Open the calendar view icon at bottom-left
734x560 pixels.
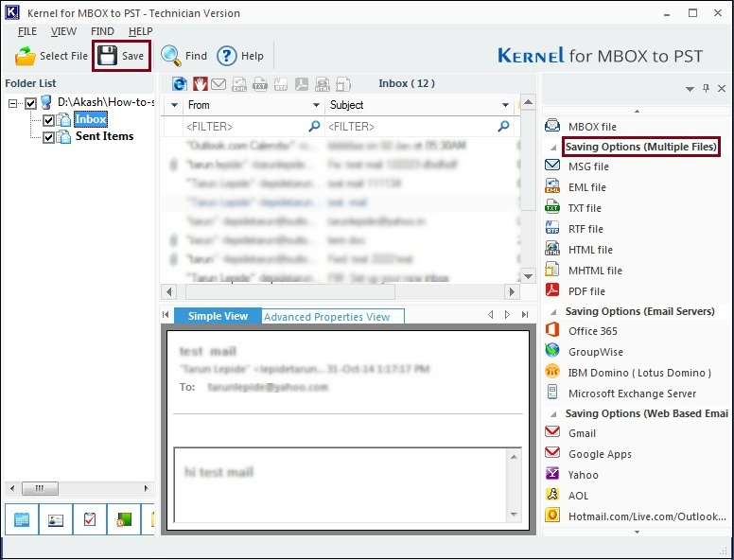(x=22, y=519)
